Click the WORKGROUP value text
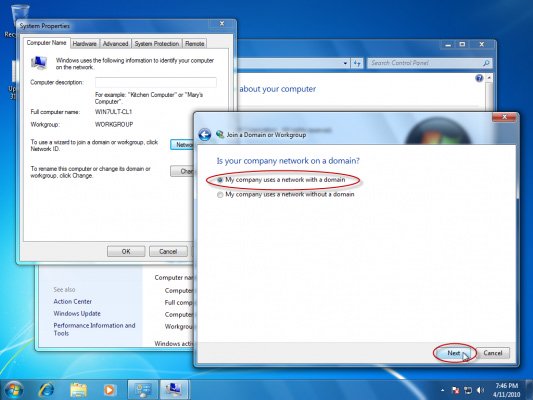 pos(114,124)
